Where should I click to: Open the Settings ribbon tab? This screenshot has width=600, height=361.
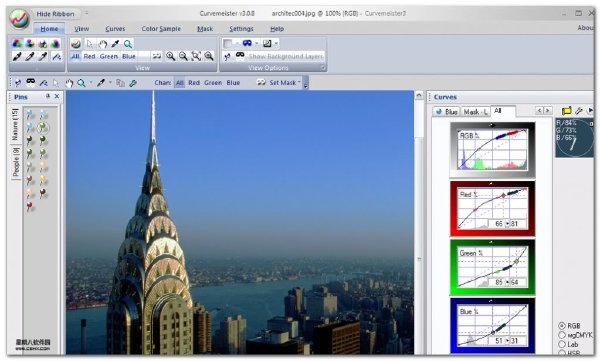(241, 29)
